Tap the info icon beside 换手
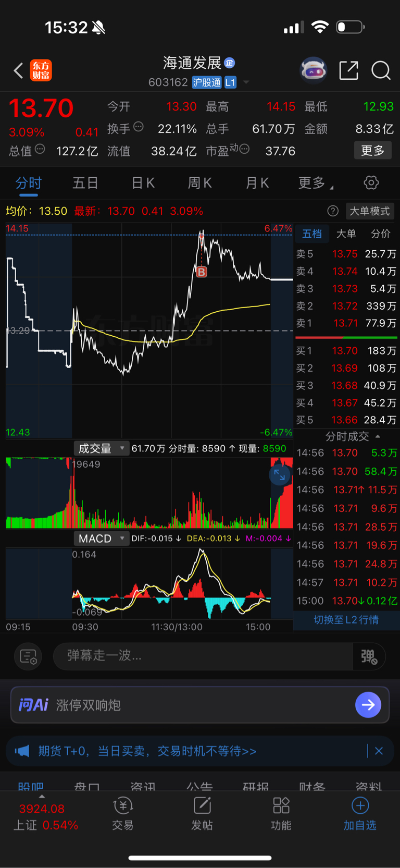Image resolution: width=400 pixels, height=868 pixels. tap(139, 127)
